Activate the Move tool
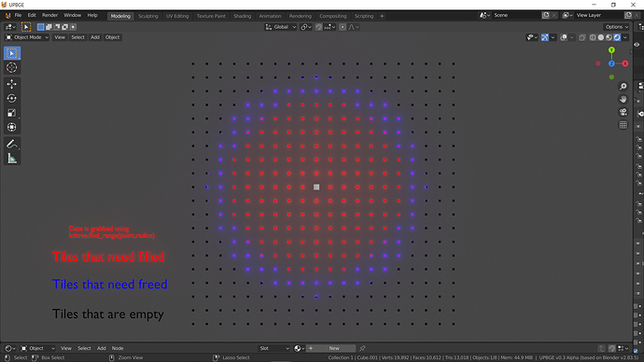644x362 pixels. coord(11,84)
